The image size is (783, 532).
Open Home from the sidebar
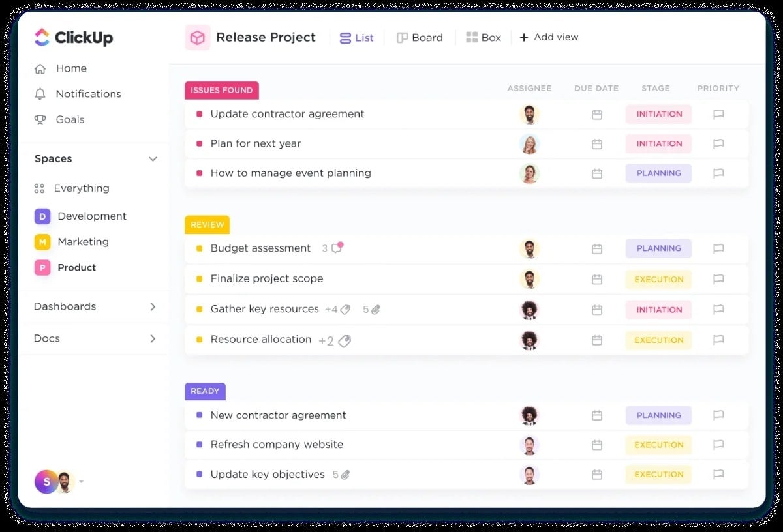(61, 68)
